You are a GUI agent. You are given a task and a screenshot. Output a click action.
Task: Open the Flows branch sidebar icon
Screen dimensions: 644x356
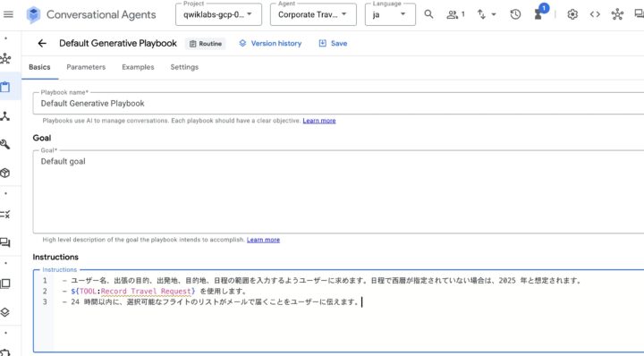pyautogui.click(x=5, y=115)
